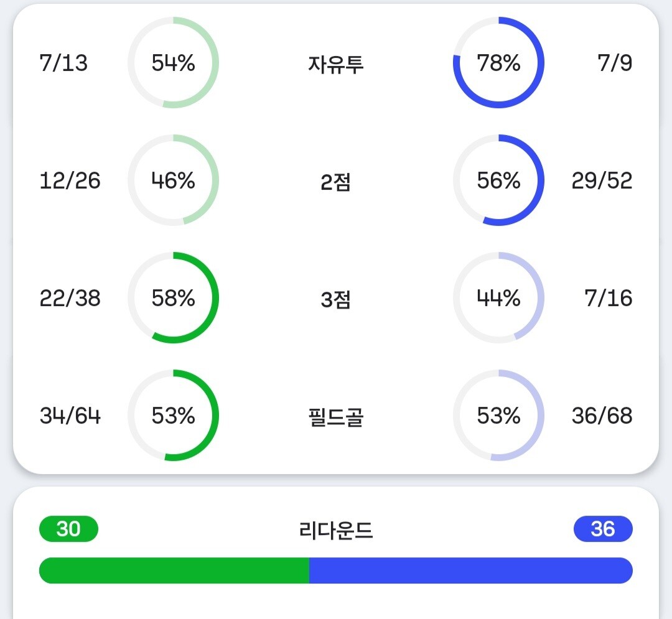Click the 3점 stat label
Image resolution: width=672 pixels, height=619 pixels.
[335, 299]
